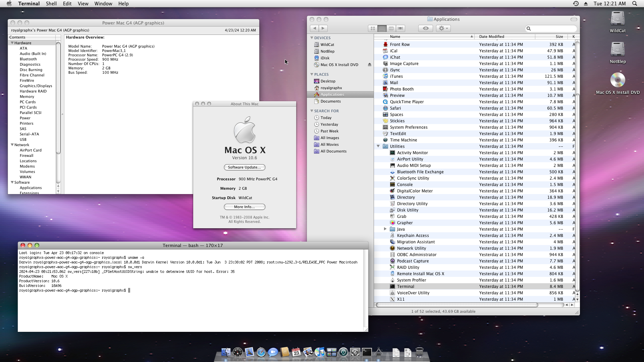
Task: Click Finder search field
Action: pos(551,28)
